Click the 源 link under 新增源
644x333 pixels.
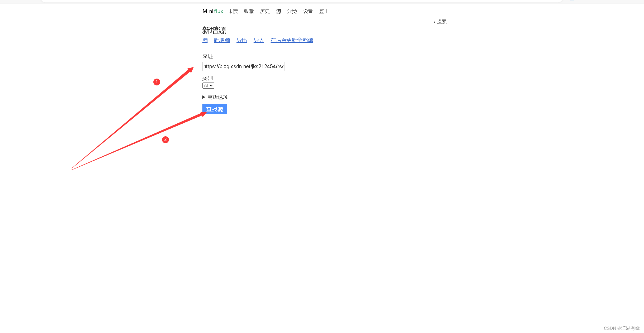click(205, 40)
